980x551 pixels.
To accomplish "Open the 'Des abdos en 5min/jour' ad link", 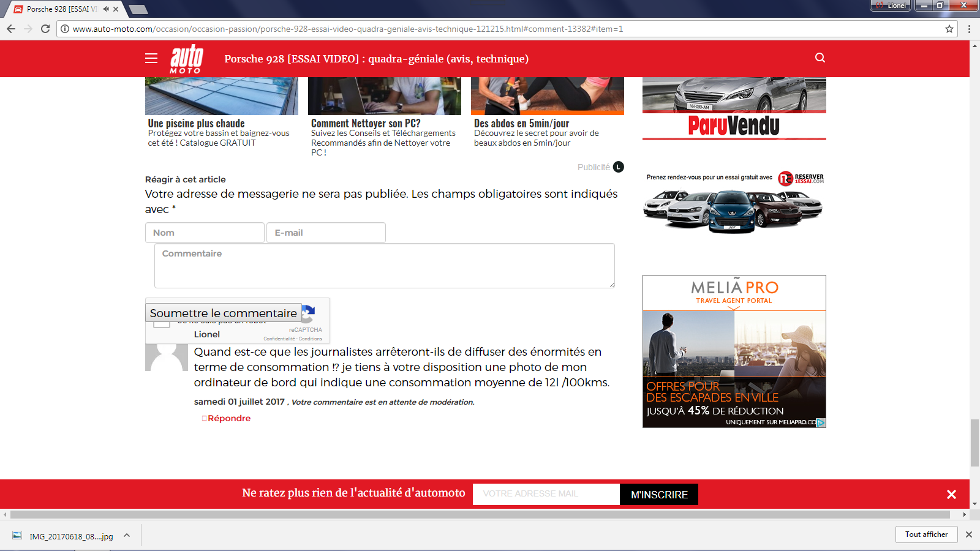I will (x=521, y=123).
